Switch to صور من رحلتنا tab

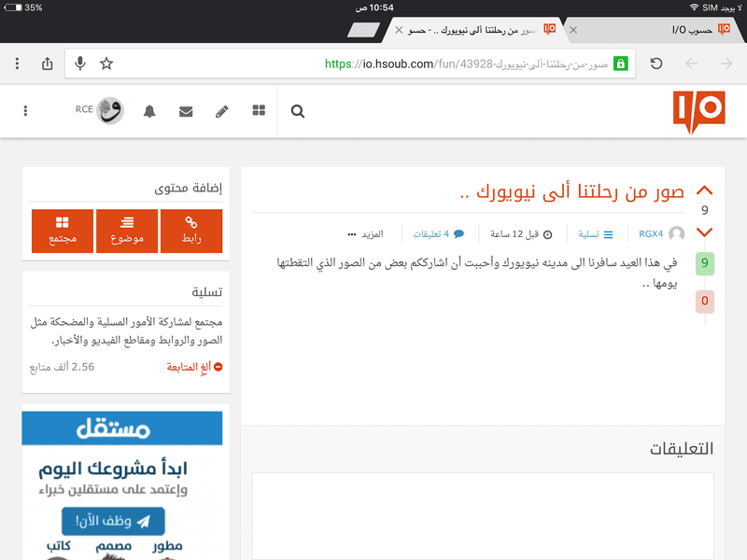point(481,30)
